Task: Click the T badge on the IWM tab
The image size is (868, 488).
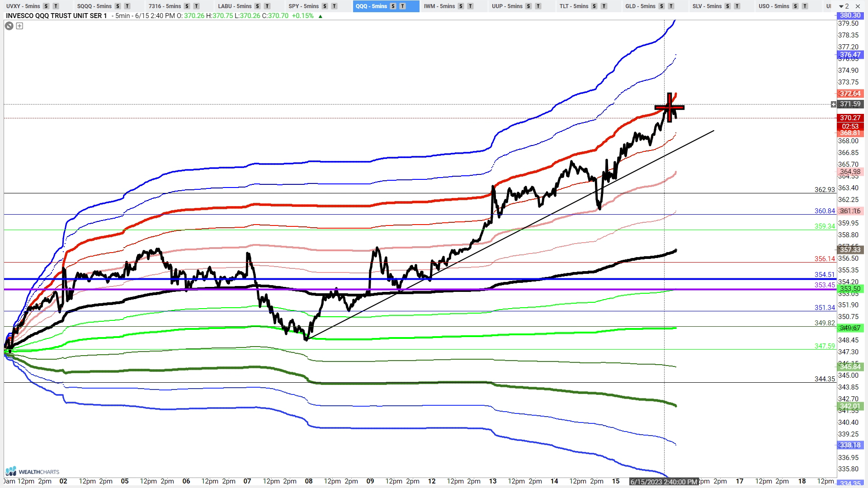Action: tap(470, 6)
